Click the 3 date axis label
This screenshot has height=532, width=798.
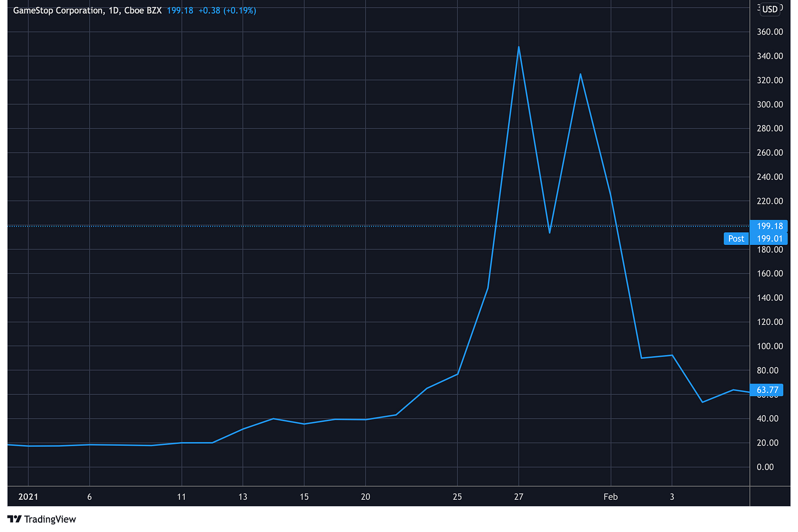pyautogui.click(x=672, y=496)
